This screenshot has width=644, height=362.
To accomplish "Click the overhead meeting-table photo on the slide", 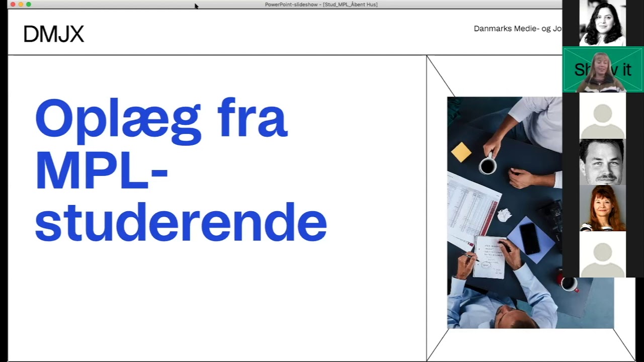I will coord(530,213).
